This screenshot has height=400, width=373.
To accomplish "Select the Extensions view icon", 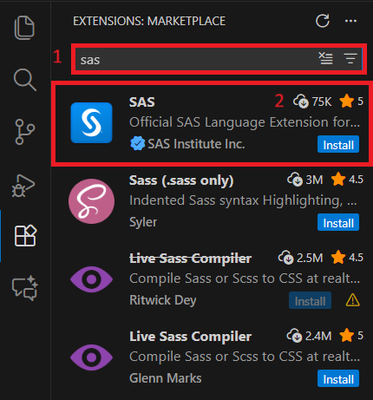I will tap(25, 236).
